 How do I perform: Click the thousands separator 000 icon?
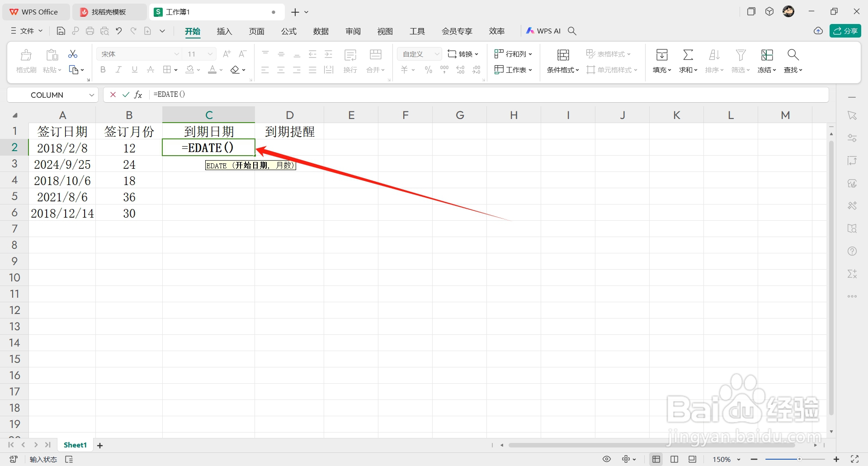tap(444, 70)
